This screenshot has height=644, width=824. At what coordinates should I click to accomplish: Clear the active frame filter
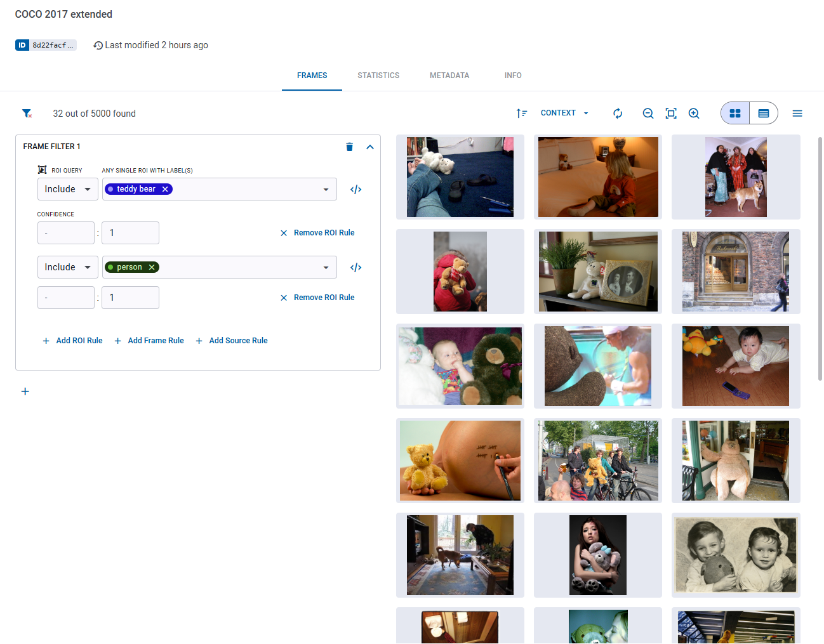point(27,113)
